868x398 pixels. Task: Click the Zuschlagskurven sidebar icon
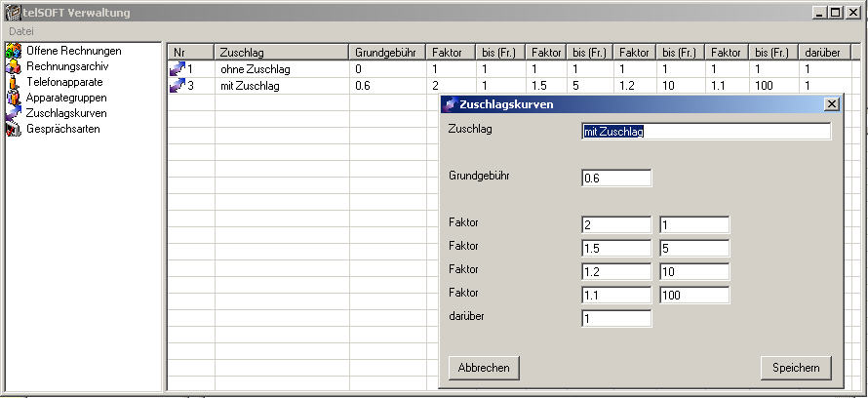[x=14, y=113]
